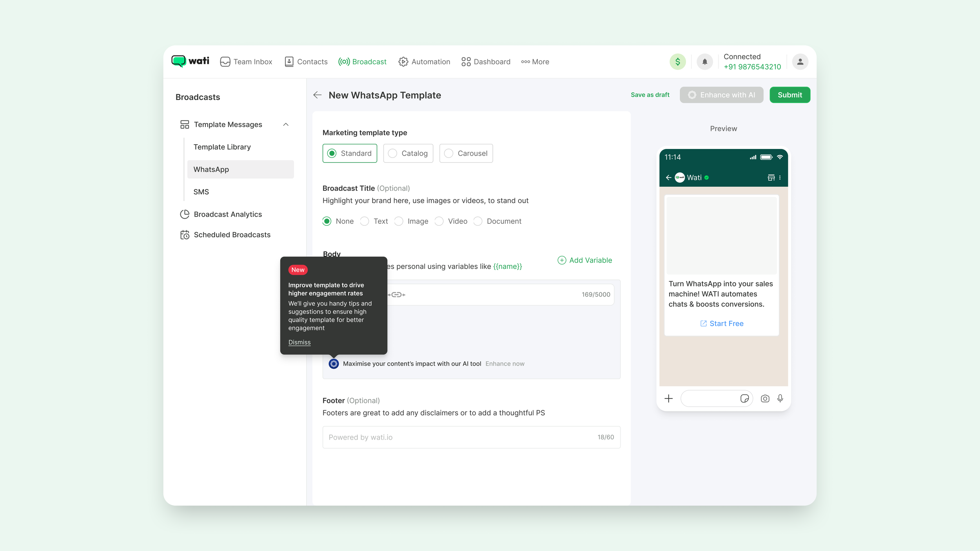Click the storefront icon in phone preview
This screenshot has width=980, height=551.
coord(771,178)
